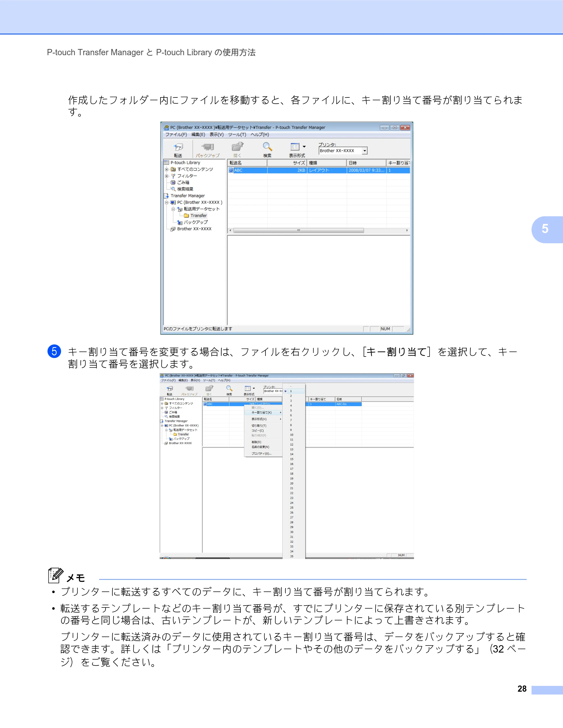Open ヘルプ(H) menu in the upper screenshot
Screen dimensions: 563x728
[260, 135]
